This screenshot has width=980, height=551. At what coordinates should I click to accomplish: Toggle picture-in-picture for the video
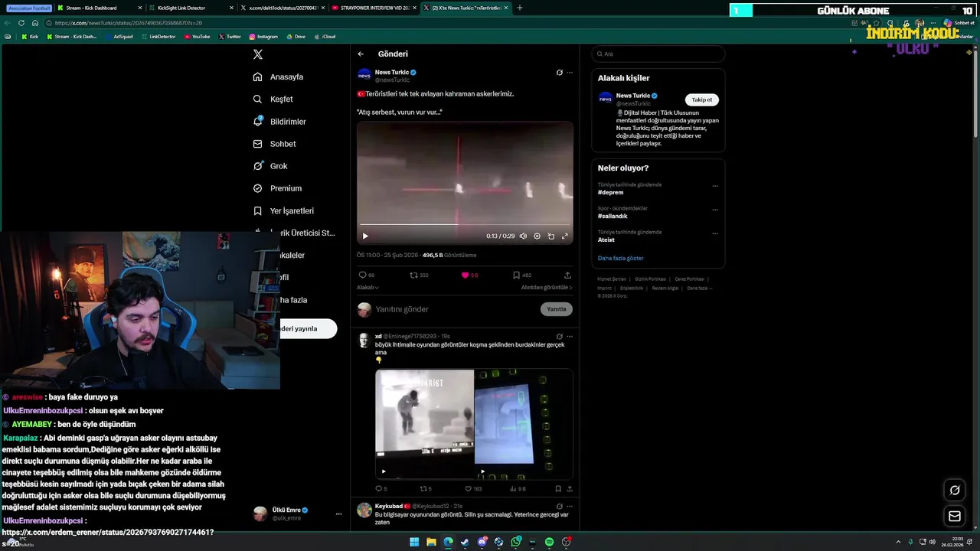[x=551, y=236]
